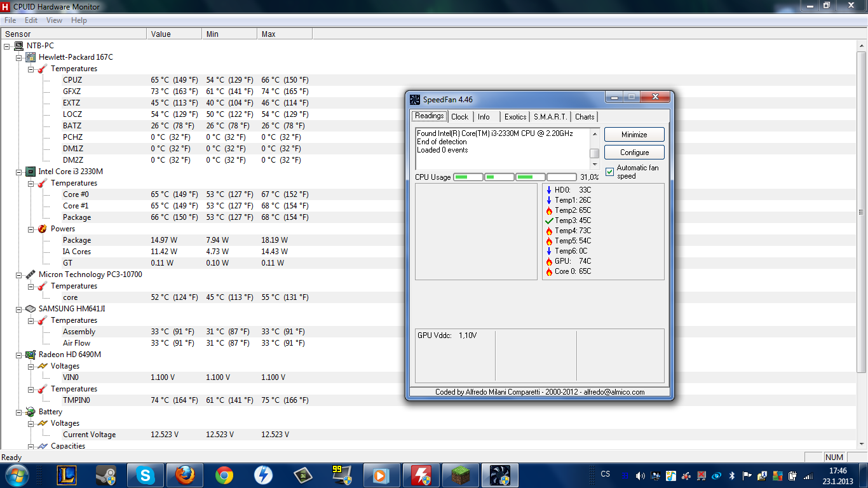The image size is (868, 488).
Task: Click the SpeedFan log scrollbar thumb
Action: coord(595,154)
